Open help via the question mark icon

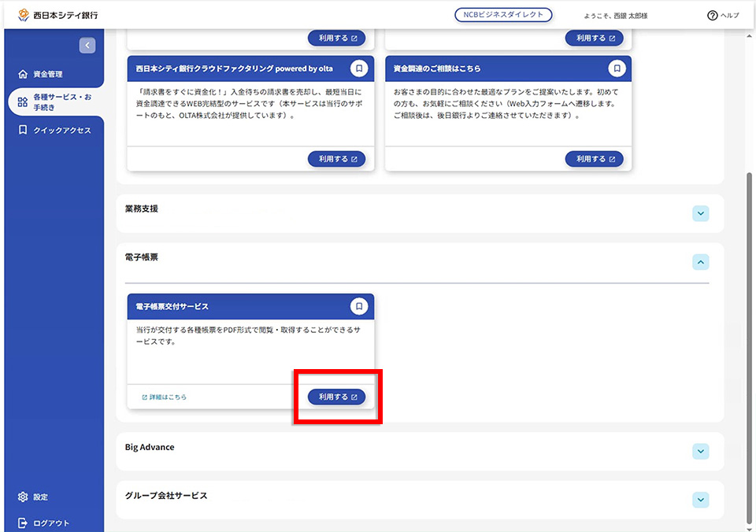pos(712,16)
